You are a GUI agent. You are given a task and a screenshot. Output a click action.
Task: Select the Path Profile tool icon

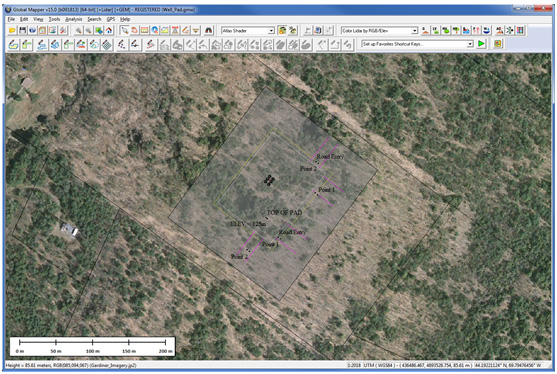(x=165, y=31)
